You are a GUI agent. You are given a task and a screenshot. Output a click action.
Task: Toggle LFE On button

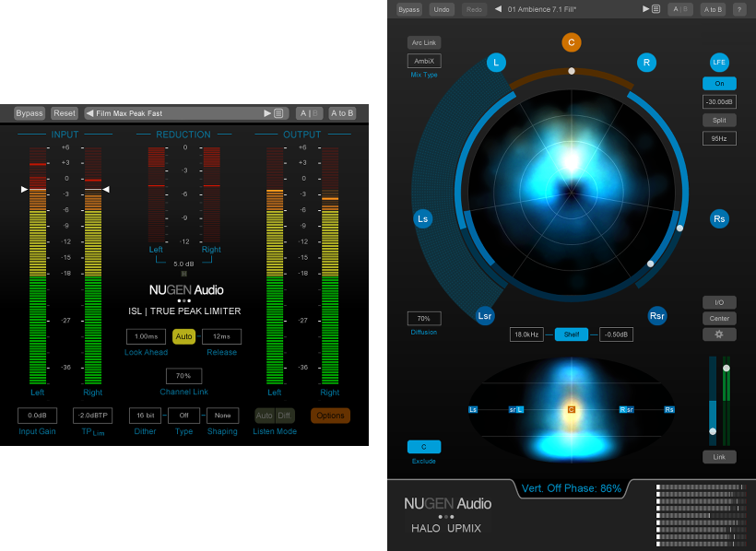719,84
